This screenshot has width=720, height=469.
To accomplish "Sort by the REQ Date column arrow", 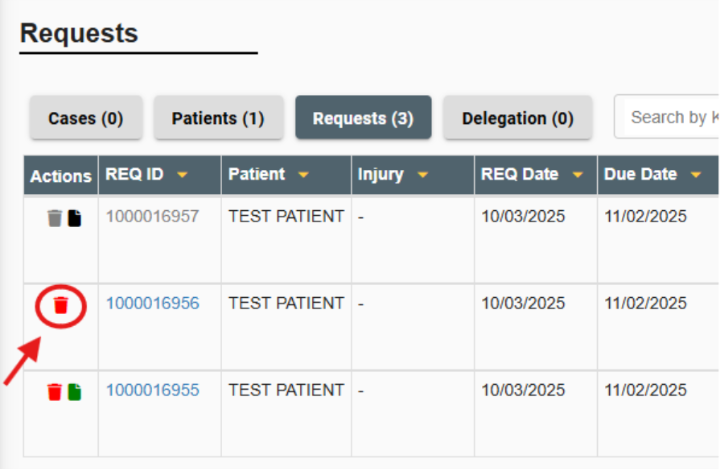I will tap(576, 175).
